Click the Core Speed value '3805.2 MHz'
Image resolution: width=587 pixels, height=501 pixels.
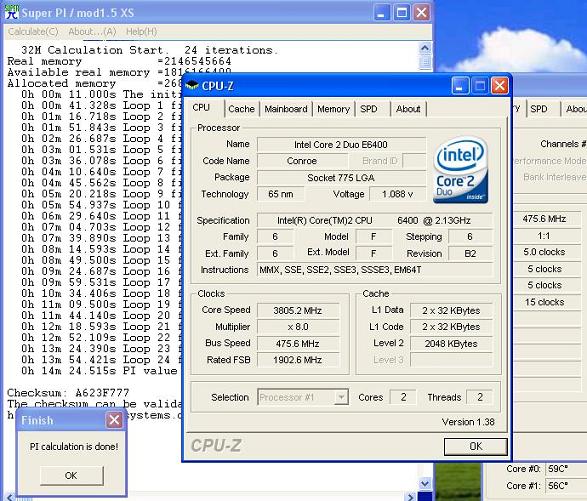point(298,310)
